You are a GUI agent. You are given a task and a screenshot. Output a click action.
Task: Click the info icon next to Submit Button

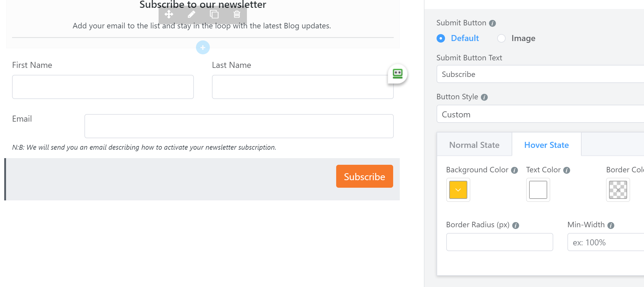pos(492,23)
